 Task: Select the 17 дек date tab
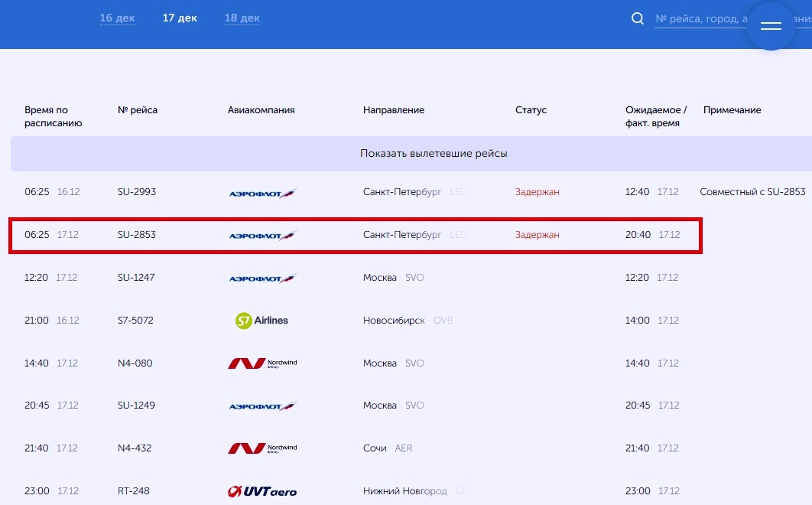click(x=180, y=18)
